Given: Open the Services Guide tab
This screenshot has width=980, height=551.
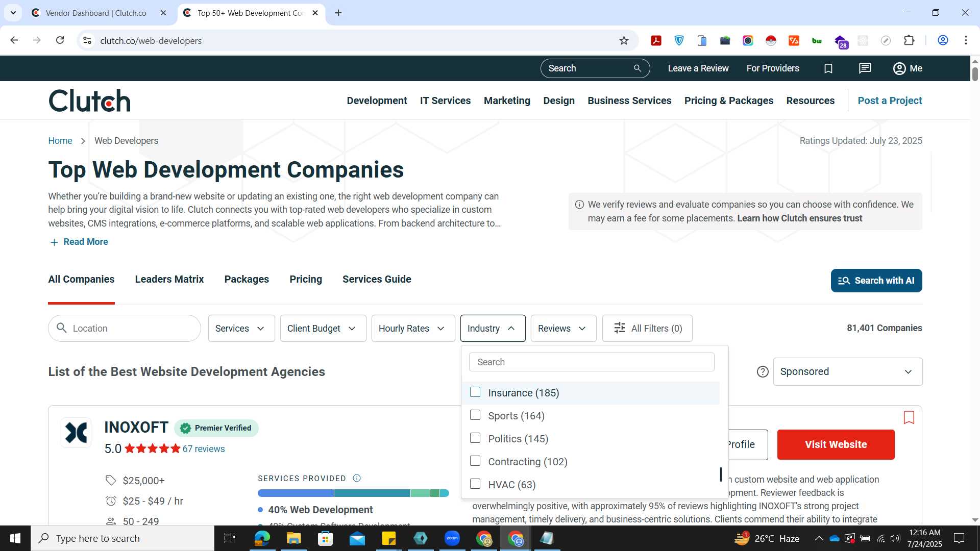Looking at the screenshot, I should (x=377, y=280).
